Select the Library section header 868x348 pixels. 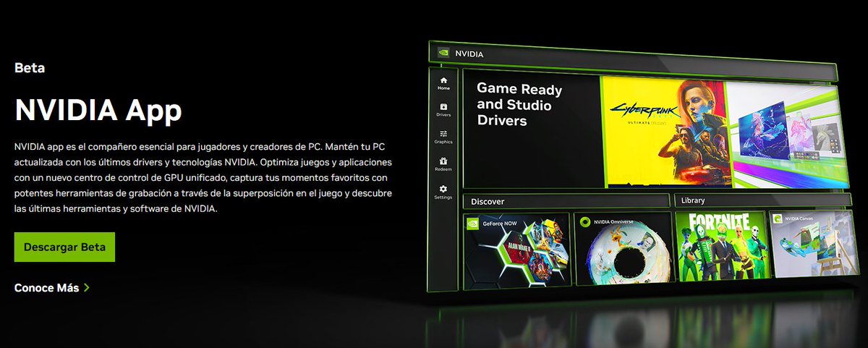tap(762, 200)
